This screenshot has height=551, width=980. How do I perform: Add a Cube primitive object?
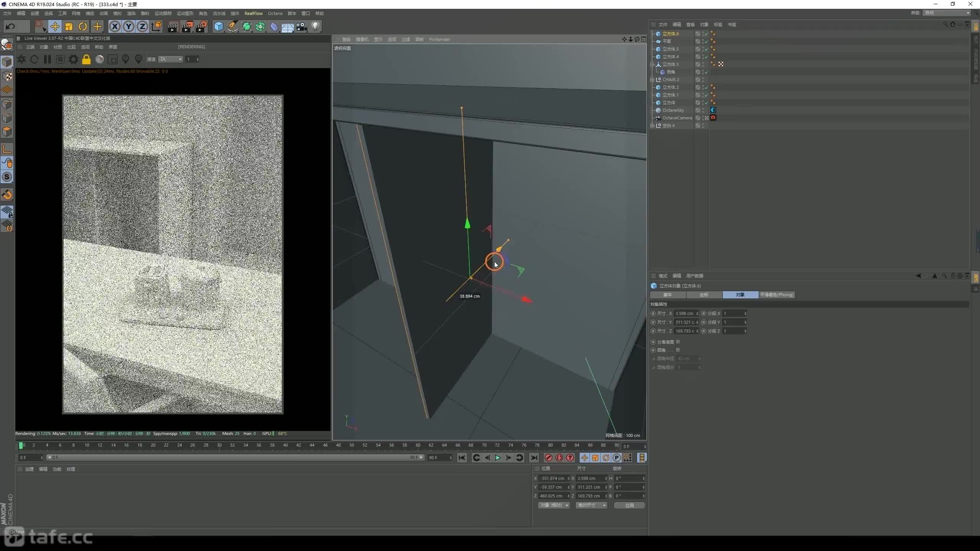219,26
